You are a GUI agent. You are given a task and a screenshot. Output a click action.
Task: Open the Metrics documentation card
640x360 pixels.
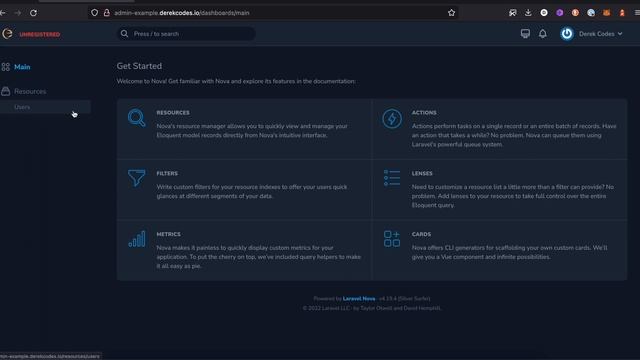[x=244, y=250]
